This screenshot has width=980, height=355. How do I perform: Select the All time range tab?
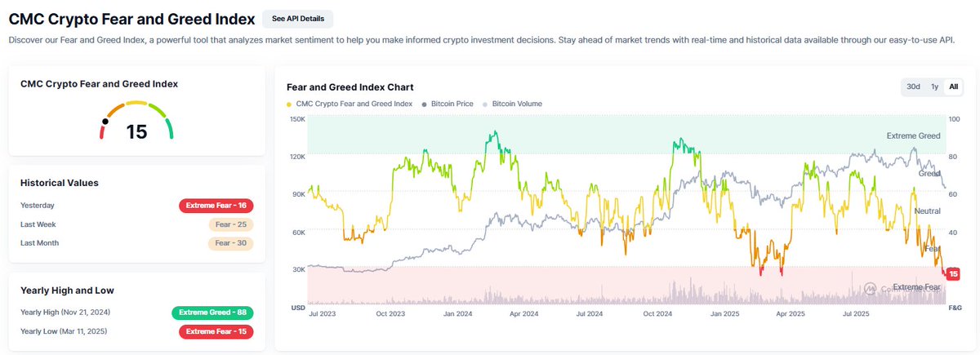point(953,87)
